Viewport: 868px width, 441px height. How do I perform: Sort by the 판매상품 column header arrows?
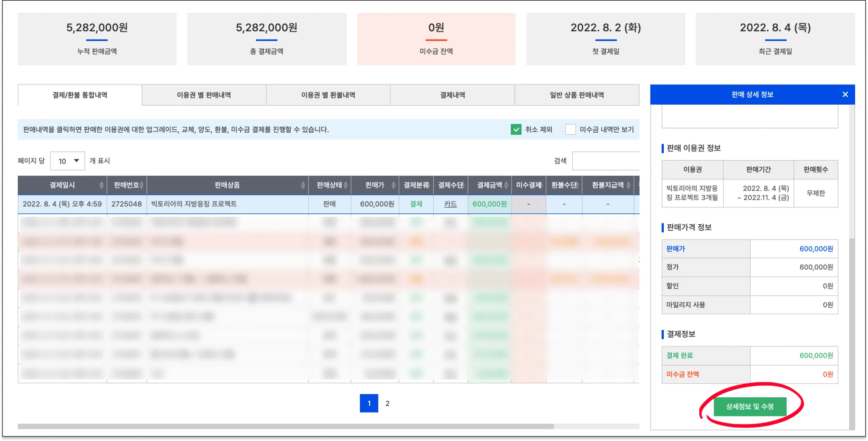[303, 185]
